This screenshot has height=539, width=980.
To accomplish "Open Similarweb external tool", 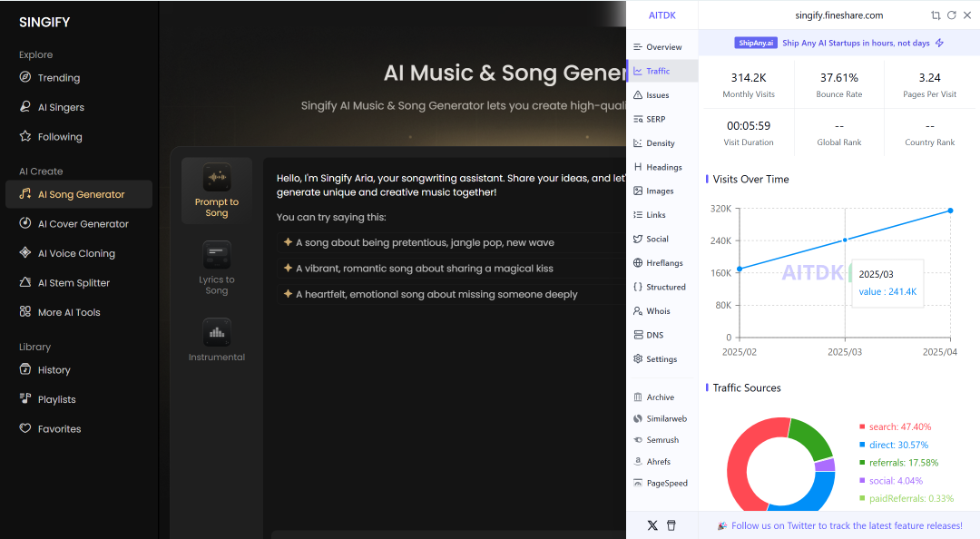I will (x=660, y=418).
